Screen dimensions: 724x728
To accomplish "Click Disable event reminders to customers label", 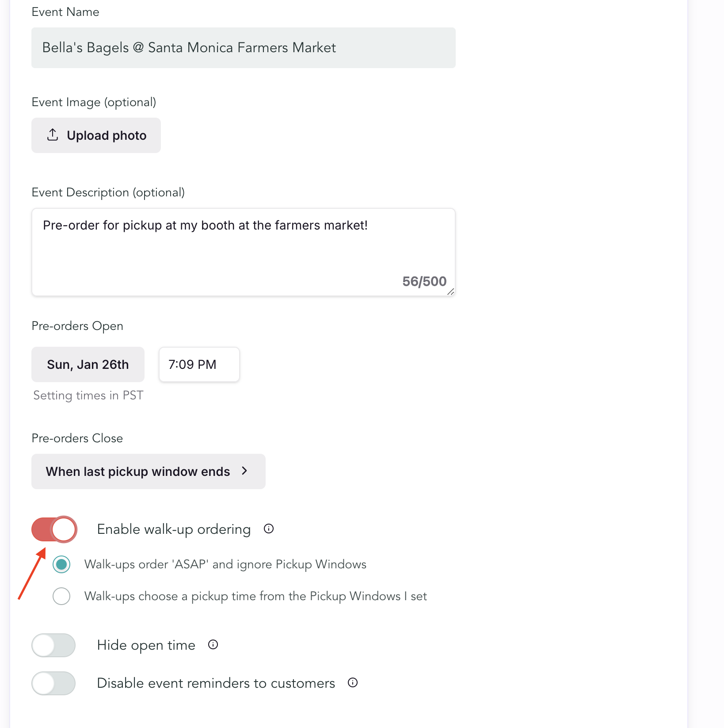I will coord(216,683).
